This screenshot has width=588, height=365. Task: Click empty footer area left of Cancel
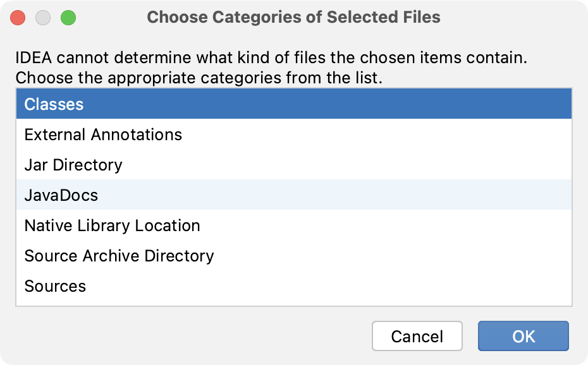(188, 336)
